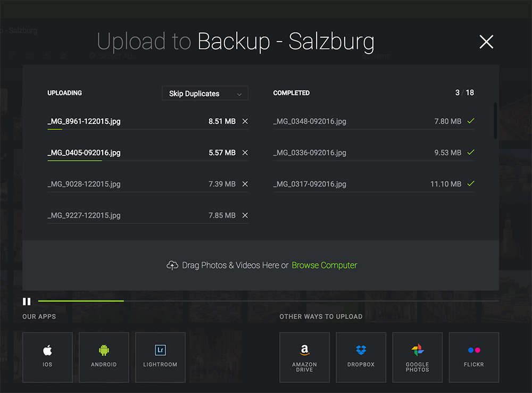Select Flickr as an upload source
This screenshot has height=393, width=532.
point(473,357)
